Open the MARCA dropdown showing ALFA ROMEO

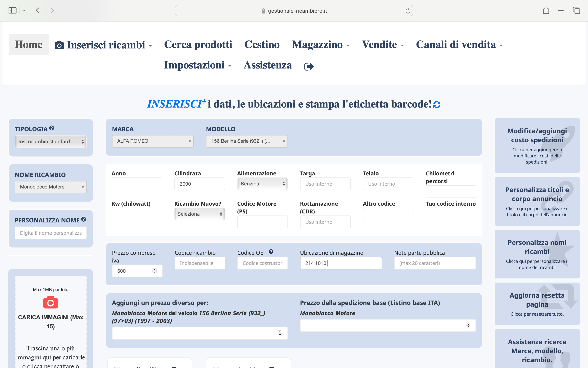tap(153, 141)
